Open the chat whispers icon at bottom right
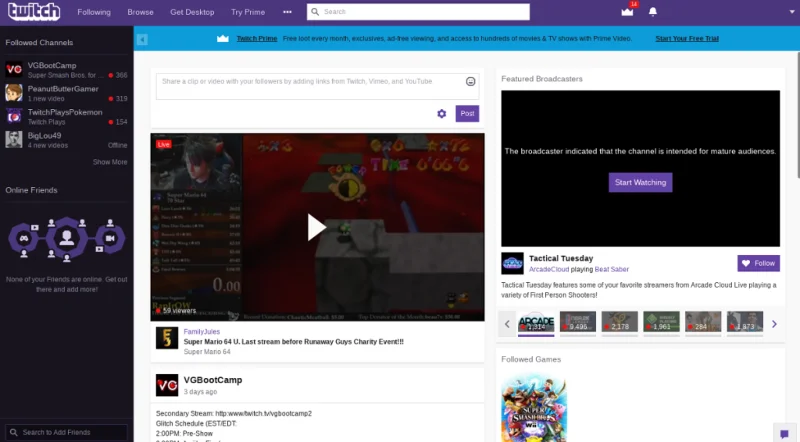The height and width of the screenshot is (442, 800). pyautogui.click(x=785, y=434)
